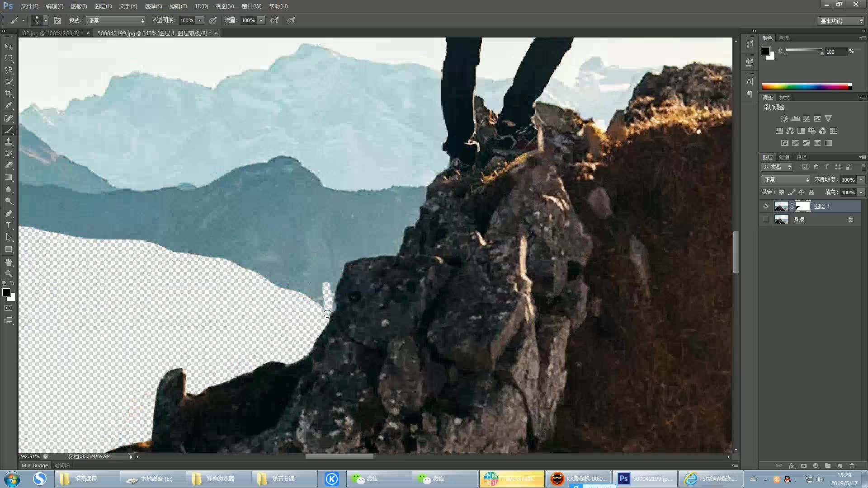Open layer opacity dropdown arrow
This screenshot has height=488, width=868.
tap(861, 180)
